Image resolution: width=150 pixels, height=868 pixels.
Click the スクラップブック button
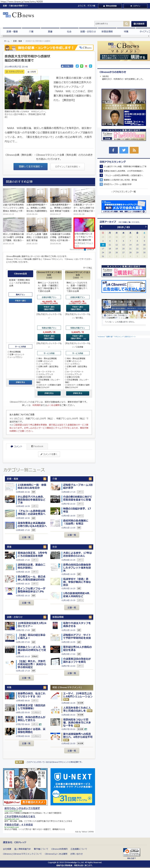(x=15, y=72)
